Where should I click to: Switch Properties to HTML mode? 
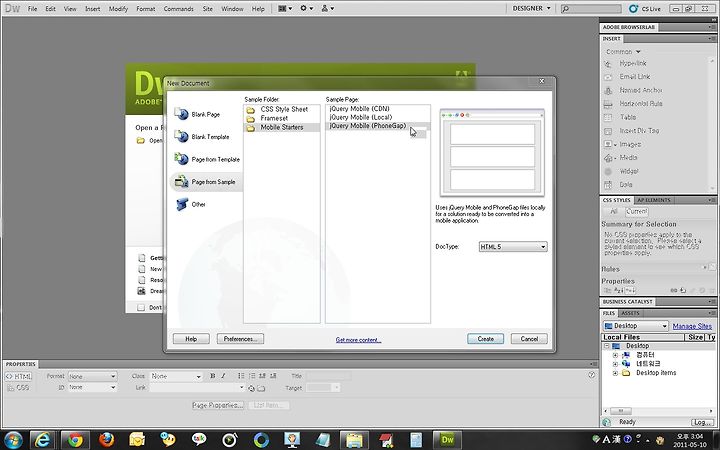(x=18, y=376)
